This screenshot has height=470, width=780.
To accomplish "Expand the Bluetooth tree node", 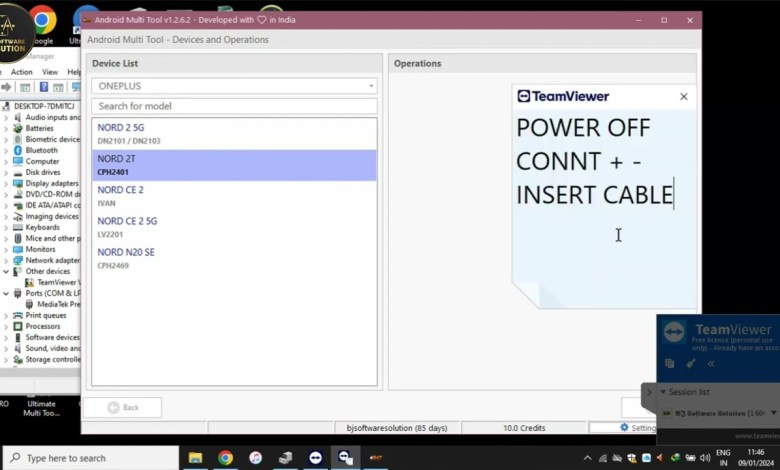I will point(6,150).
